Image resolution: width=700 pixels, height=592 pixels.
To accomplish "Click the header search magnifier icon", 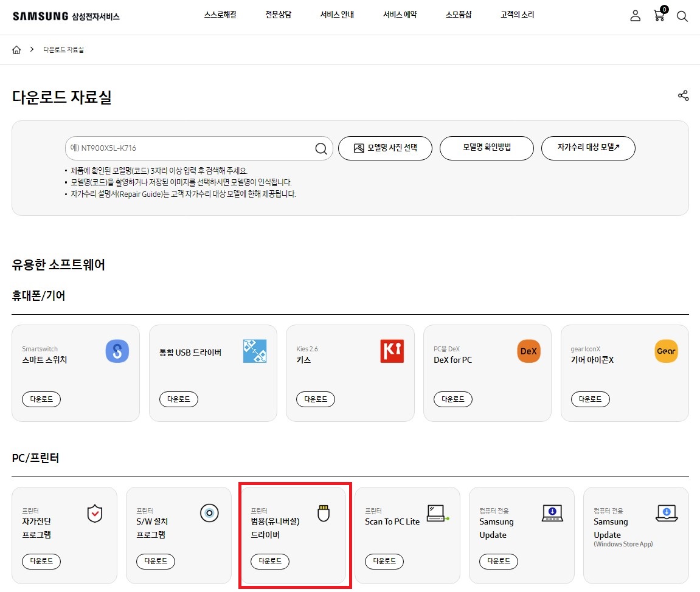I will (682, 16).
